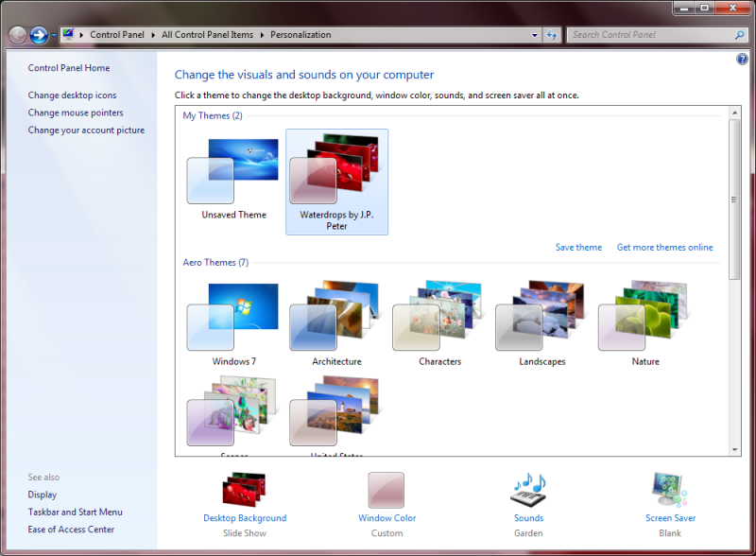
Task: Click the Back navigation arrow
Action: coord(18,35)
